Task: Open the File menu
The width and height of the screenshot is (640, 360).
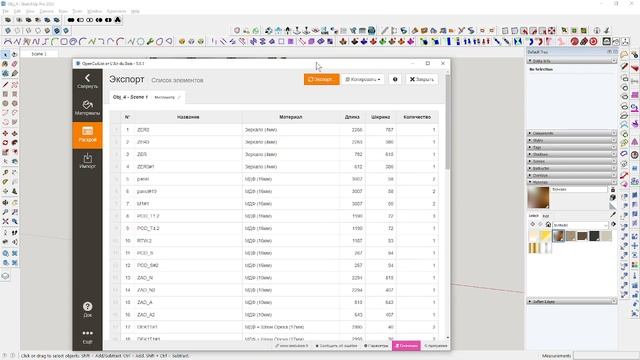Action: [5, 11]
